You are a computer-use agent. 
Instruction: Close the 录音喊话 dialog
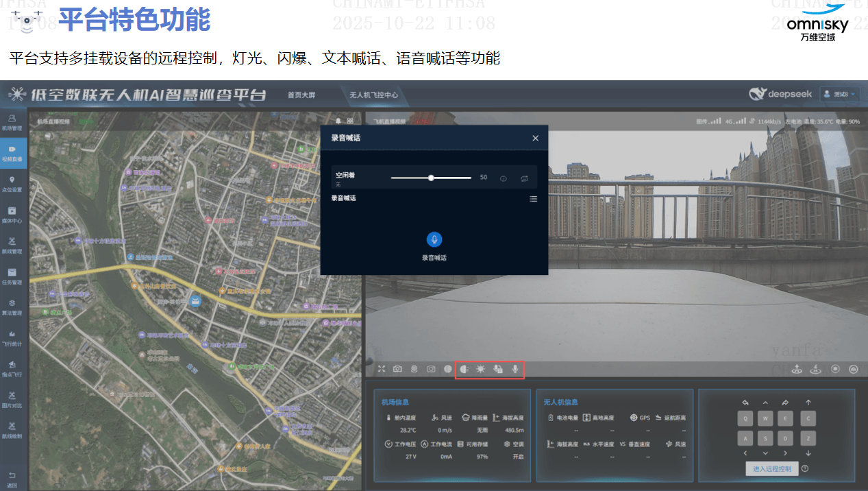pyautogui.click(x=535, y=138)
